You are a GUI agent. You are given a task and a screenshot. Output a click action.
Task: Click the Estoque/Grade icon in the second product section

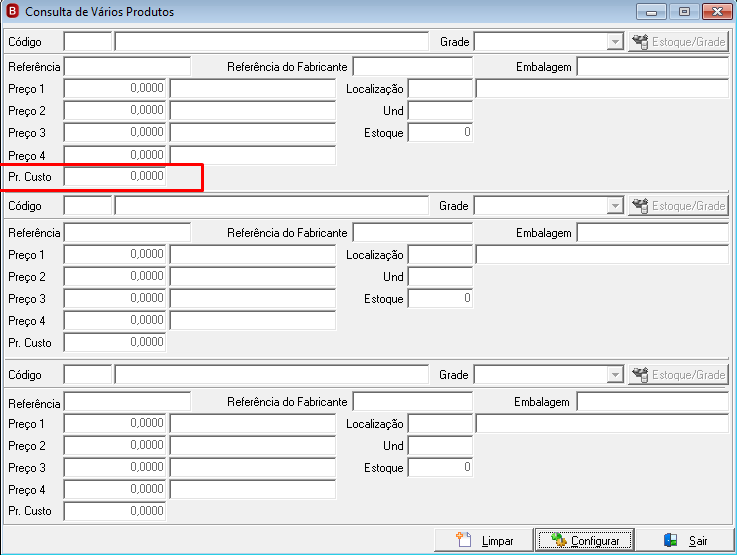(640, 206)
